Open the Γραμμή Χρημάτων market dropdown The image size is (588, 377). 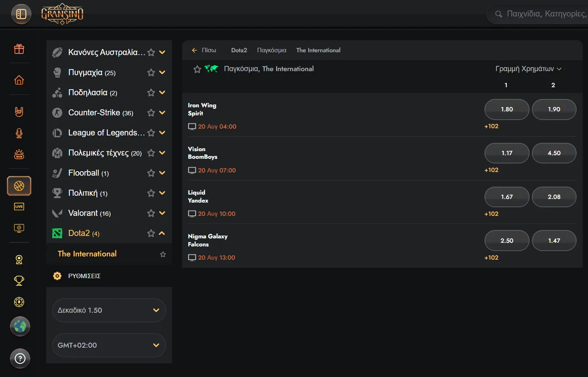click(529, 69)
